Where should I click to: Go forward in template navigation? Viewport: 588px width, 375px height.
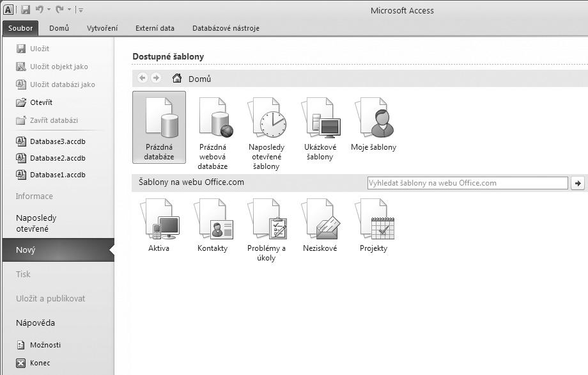[x=156, y=78]
